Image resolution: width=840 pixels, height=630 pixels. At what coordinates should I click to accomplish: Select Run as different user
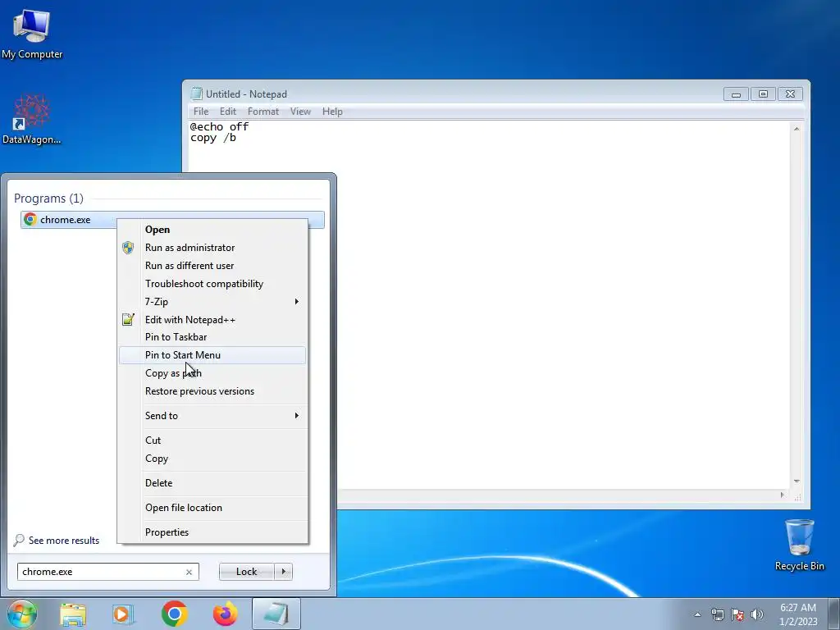[x=212, y=266]
